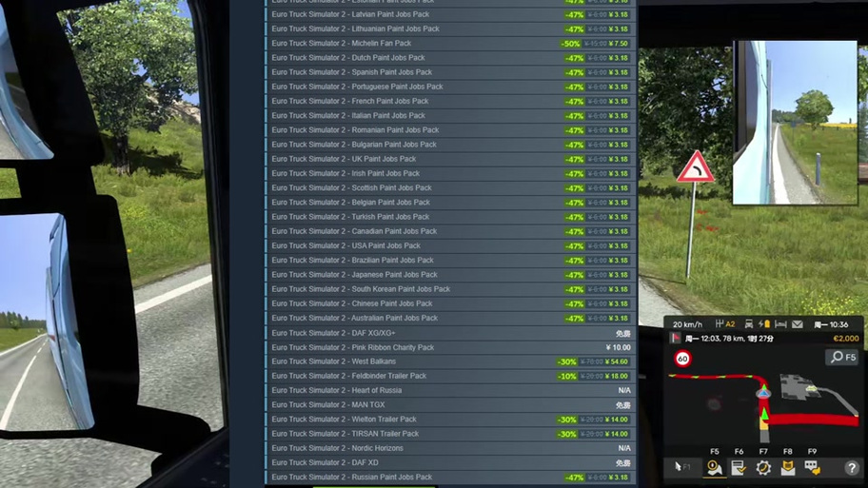Image resolution: width=868 pixels, height=488 pixels.
Task: Click the gear indicator A2 icon
Action: coord(724,324)
